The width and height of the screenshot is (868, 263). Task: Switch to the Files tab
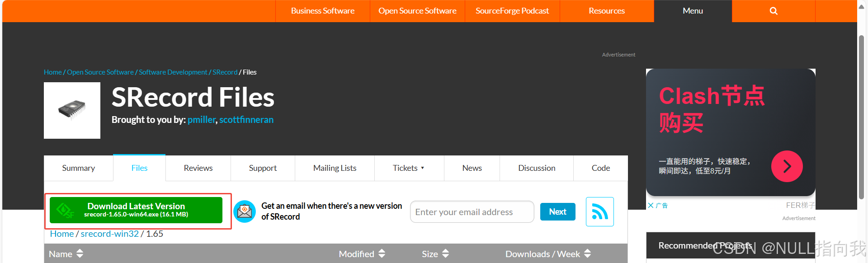point(139,168)
